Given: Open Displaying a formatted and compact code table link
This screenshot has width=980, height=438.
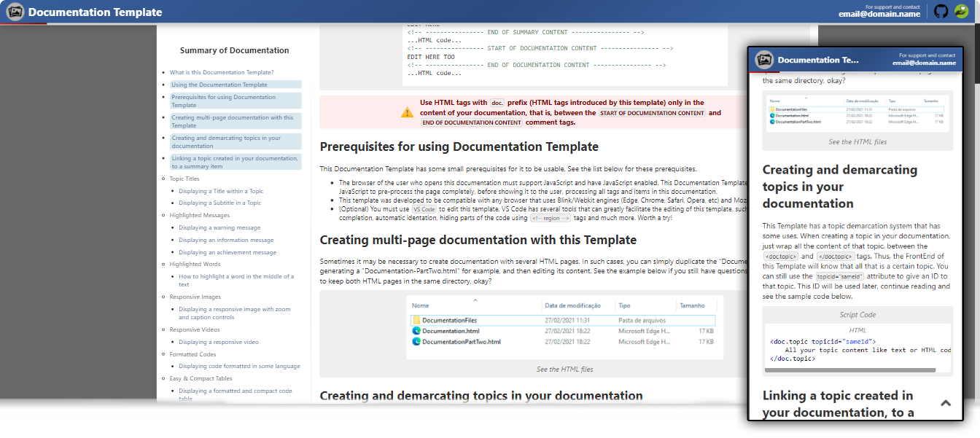Looking at the screenshot, I should [236, 395].
